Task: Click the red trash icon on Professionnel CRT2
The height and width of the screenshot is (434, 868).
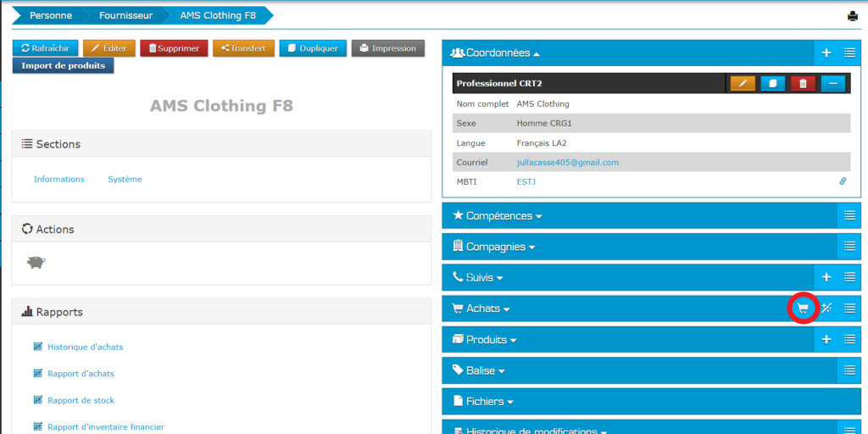Action: pos(803,83)
